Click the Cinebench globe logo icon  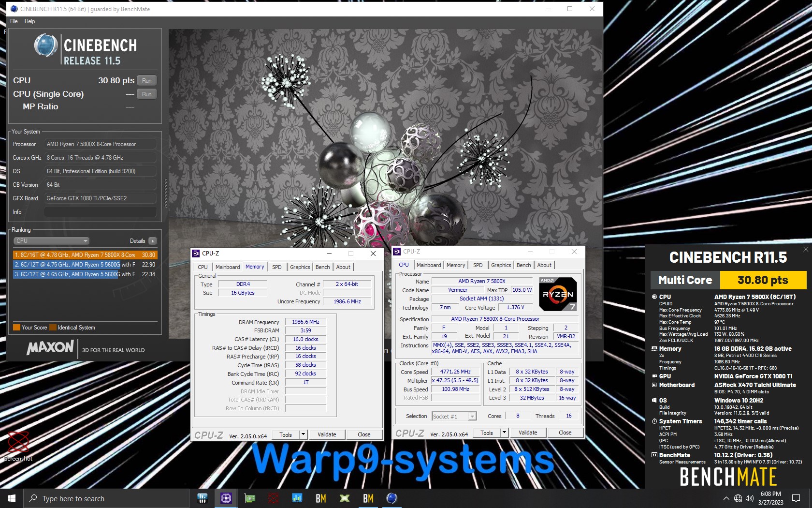(x=46, y=45)
